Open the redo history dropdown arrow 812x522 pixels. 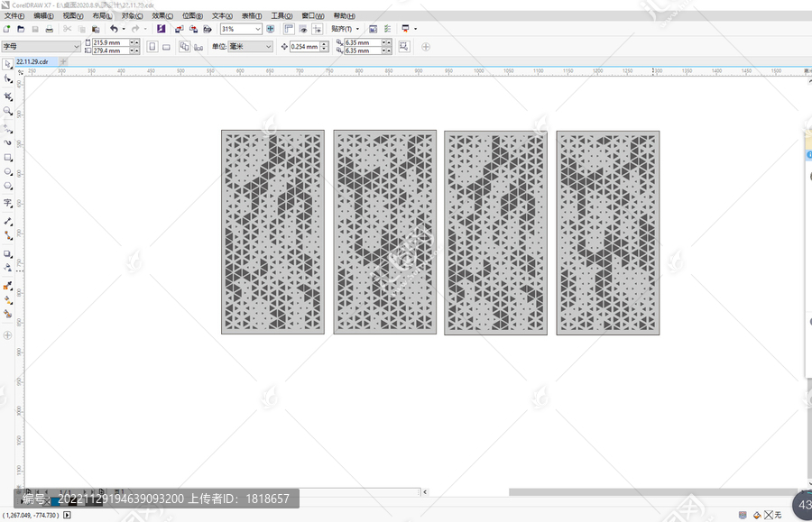coord(145,29)
